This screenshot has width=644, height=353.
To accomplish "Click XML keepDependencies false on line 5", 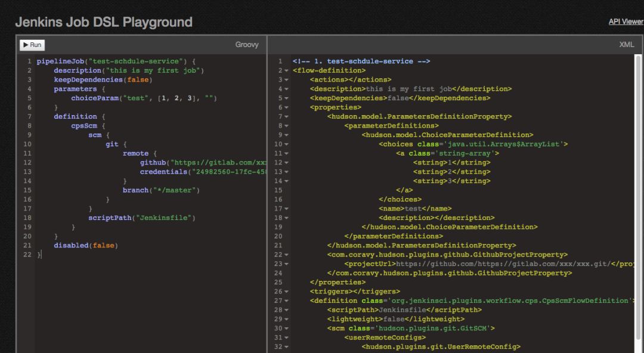I will [400, 98].
